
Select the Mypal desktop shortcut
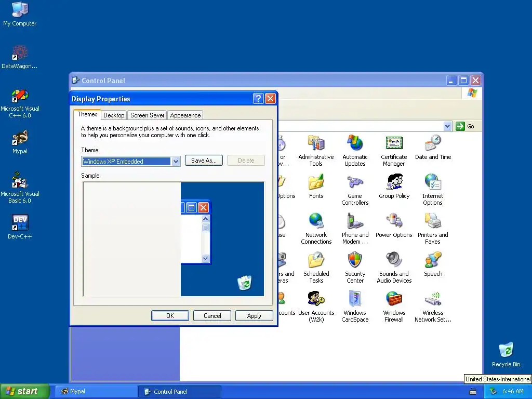[x=20, y=142]
